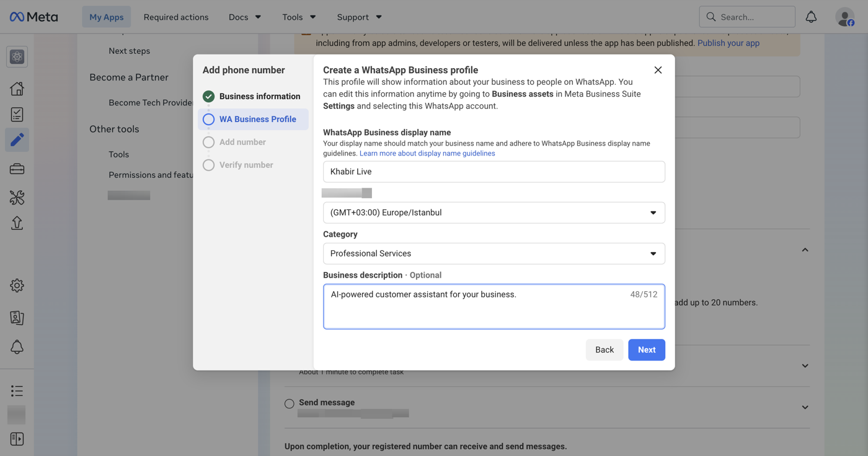Open app settings gear icon

[x=17, y=286]
